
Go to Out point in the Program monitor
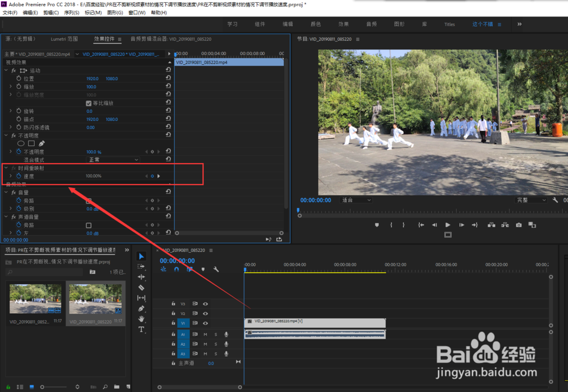coord(475,225)
